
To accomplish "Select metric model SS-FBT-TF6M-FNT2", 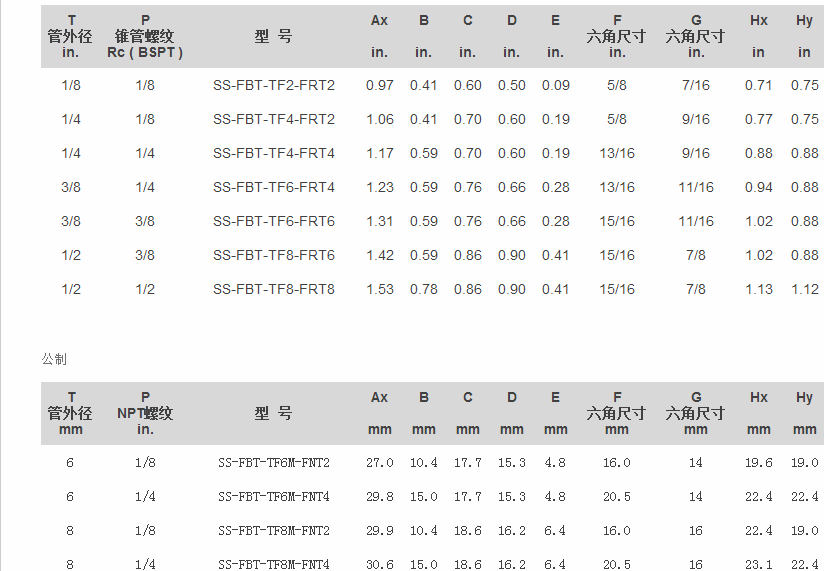I will pyautogui.click(x=273, y=463).
